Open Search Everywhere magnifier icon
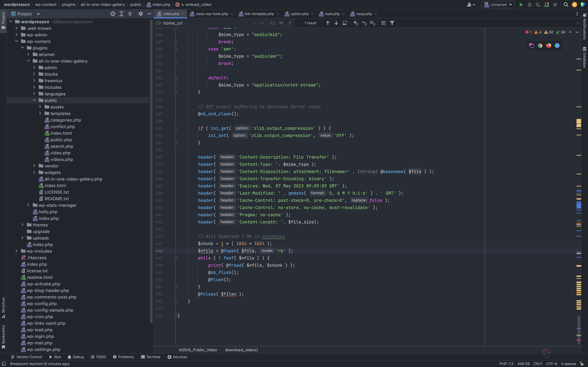The image size is (588, 367). 566,5
